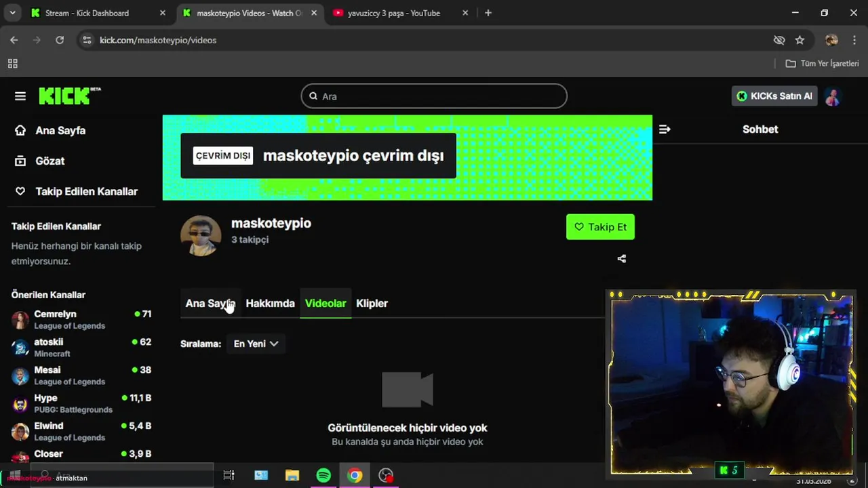Click Cemrelyn's avatar thumbnail

tap(20, 319)
